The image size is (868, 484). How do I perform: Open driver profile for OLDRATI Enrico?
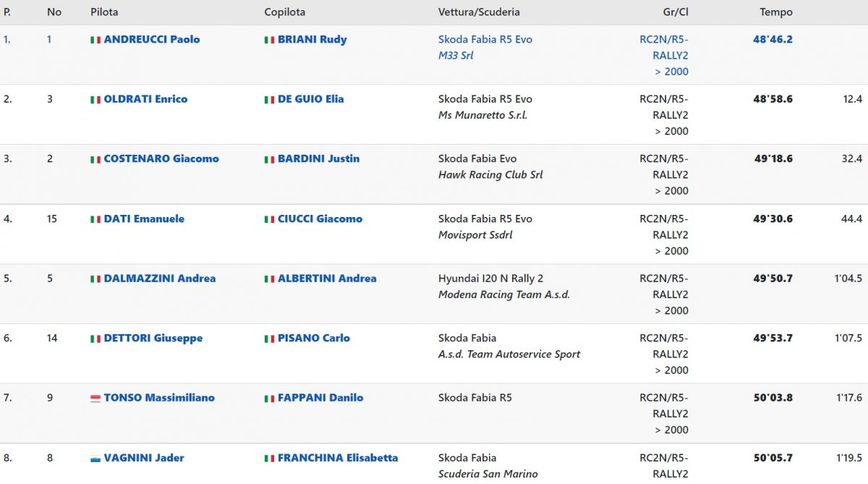coord(145,99)
